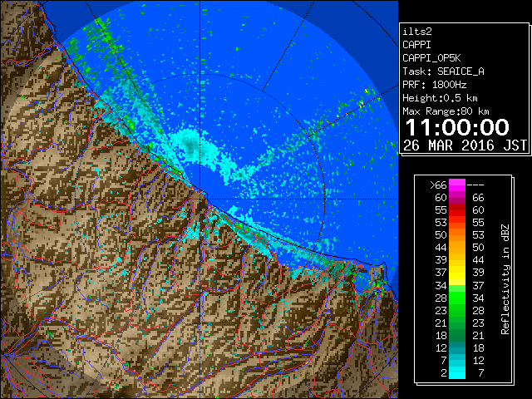
Task: Click the "11:00:00" time display
Action: (x=457, y=127)
